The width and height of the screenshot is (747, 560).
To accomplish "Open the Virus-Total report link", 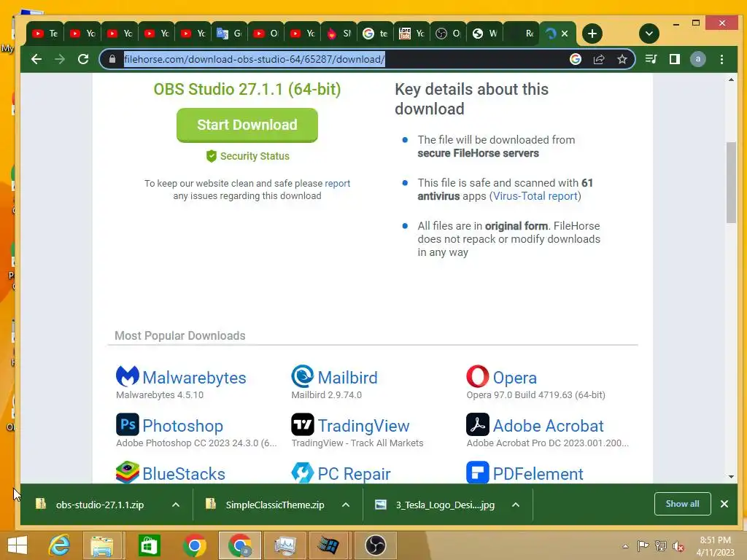I will (535, 196).
